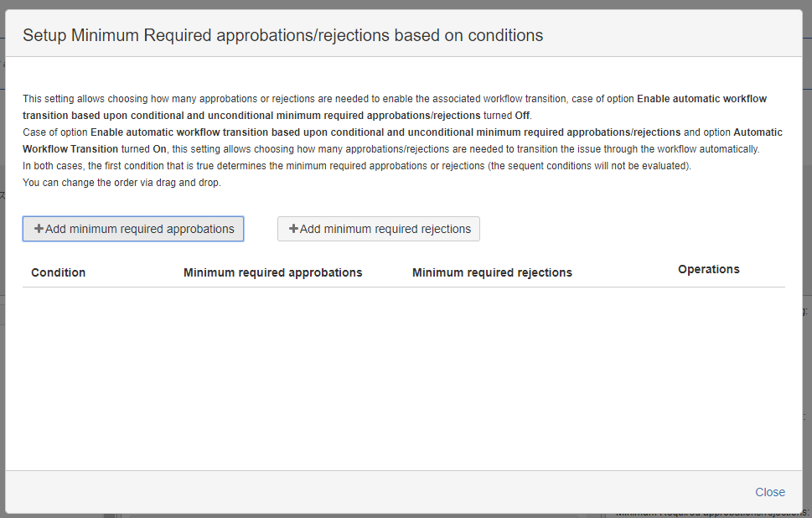Select the Condition column header
The image size is (812, 518).
58,272
